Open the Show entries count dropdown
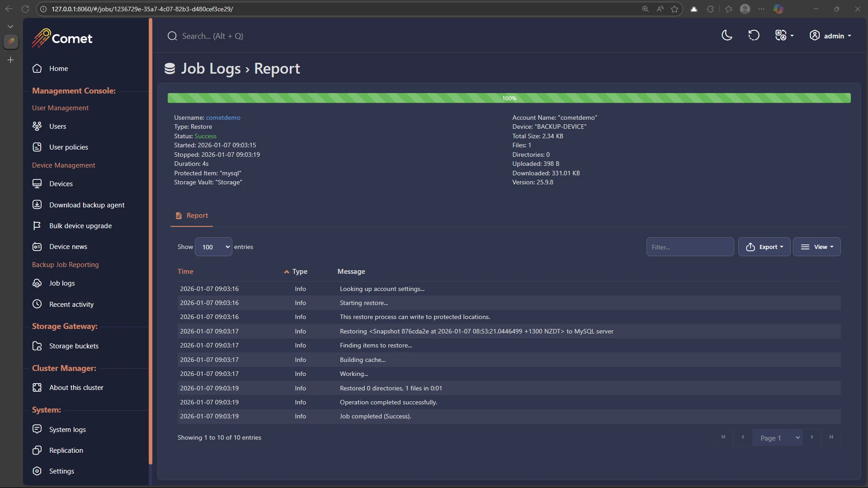This screenshot has height=488, width=868. 213,247
